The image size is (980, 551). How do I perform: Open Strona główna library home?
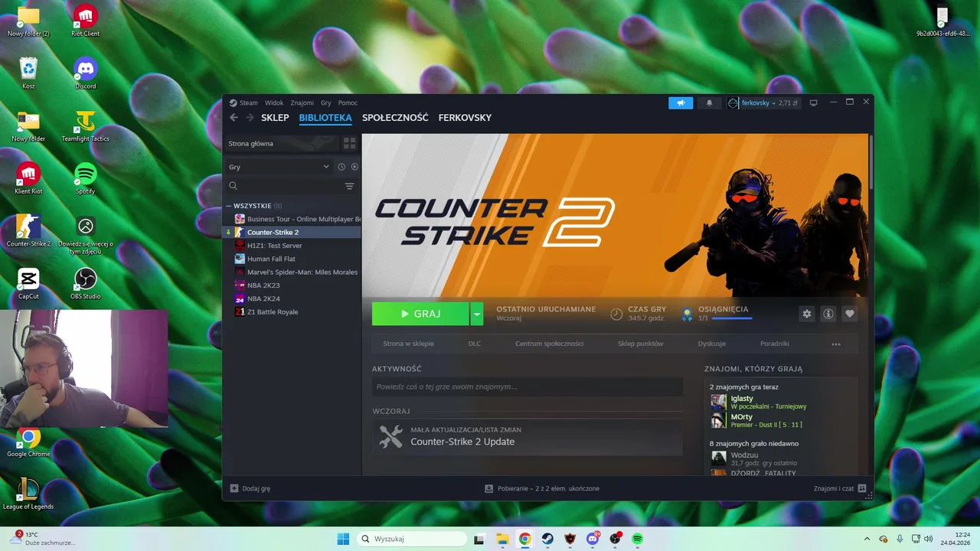(x=280, y=143)
